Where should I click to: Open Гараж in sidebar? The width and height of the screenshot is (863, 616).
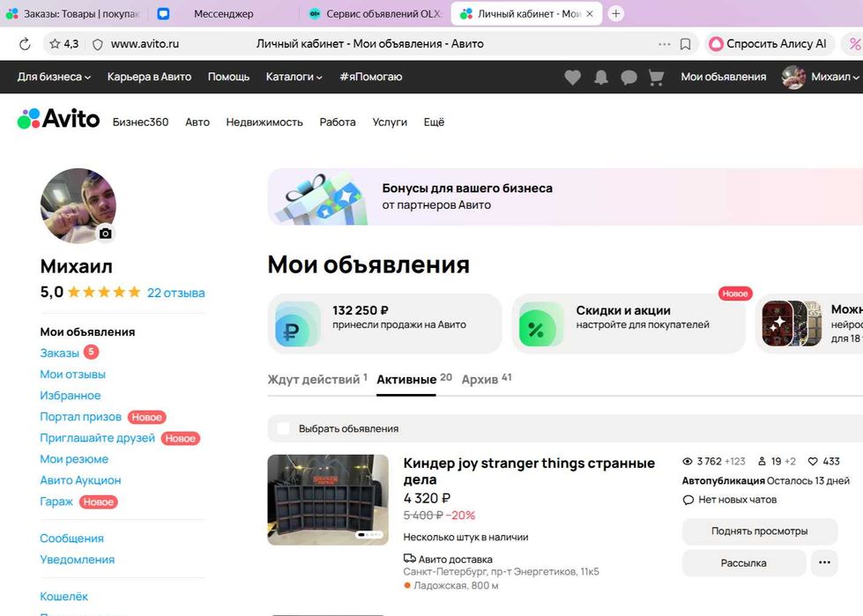coord(56,501)
